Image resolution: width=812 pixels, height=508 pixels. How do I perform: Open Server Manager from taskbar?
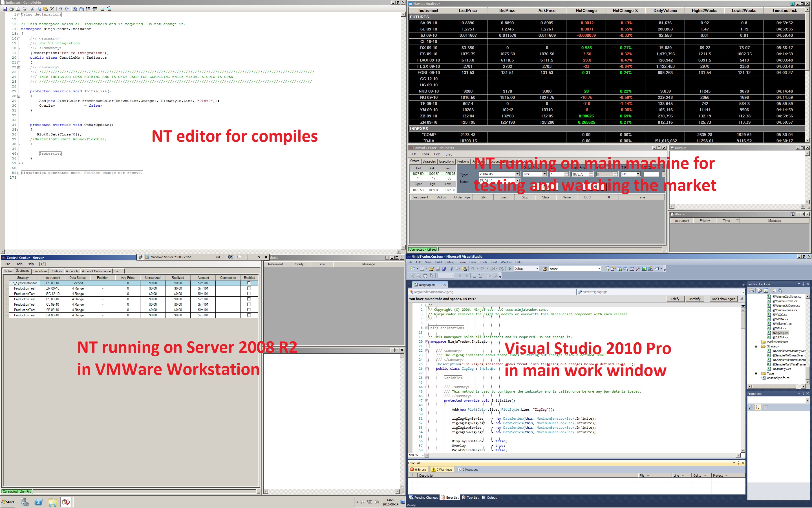click(25, 502)
